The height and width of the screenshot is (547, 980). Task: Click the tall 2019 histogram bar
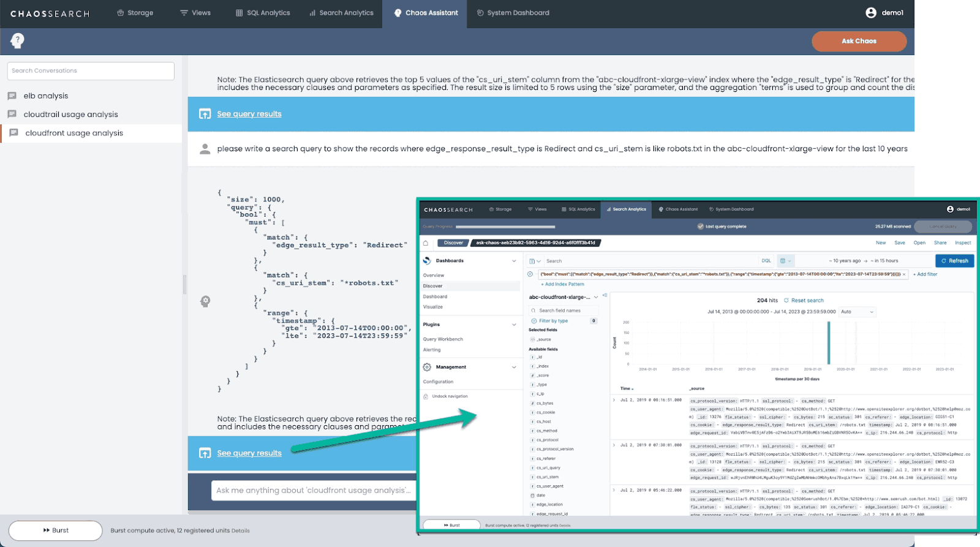829,343
